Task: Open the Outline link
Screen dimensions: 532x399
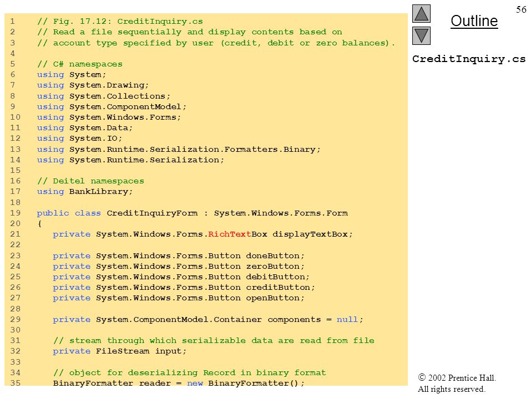Action: pyautogui.click(x=474, y=21)
